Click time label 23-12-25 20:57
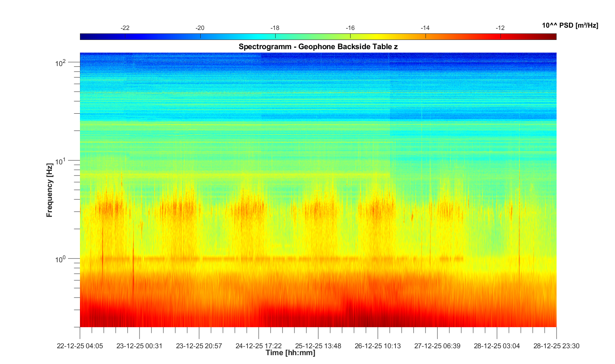 point(199,346)
